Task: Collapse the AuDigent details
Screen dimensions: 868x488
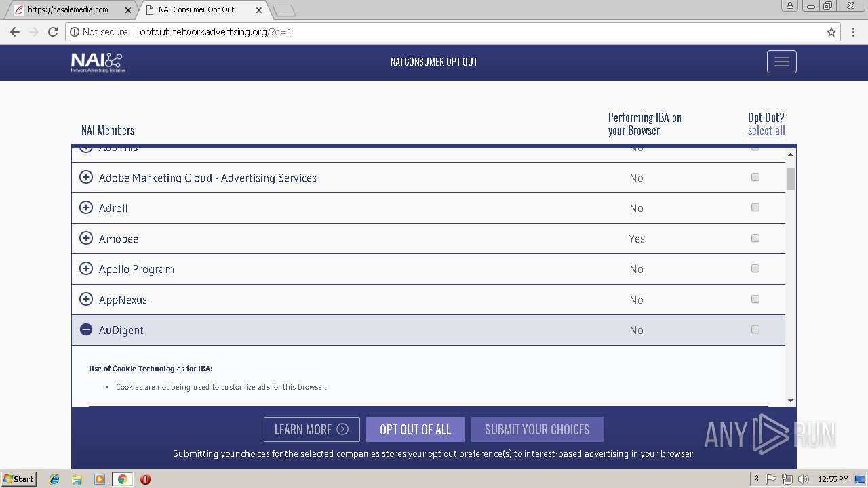Action: pyautogui.click(x=86, y=330)
